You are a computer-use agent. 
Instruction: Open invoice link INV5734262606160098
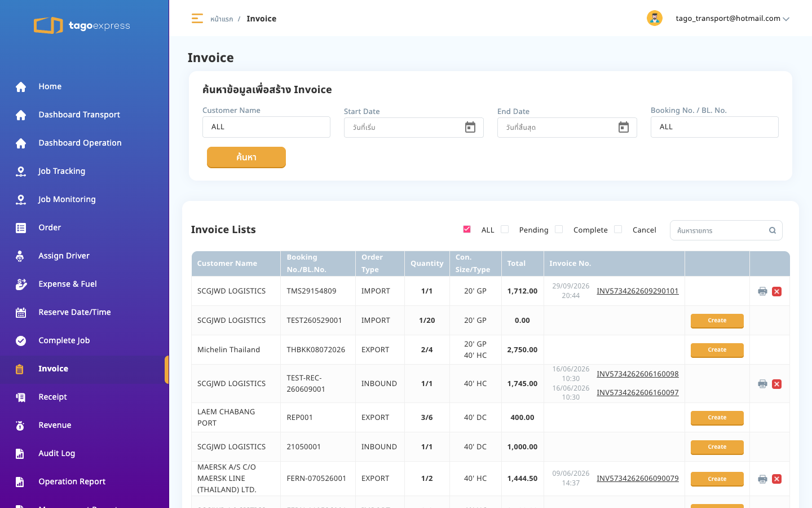638,374
